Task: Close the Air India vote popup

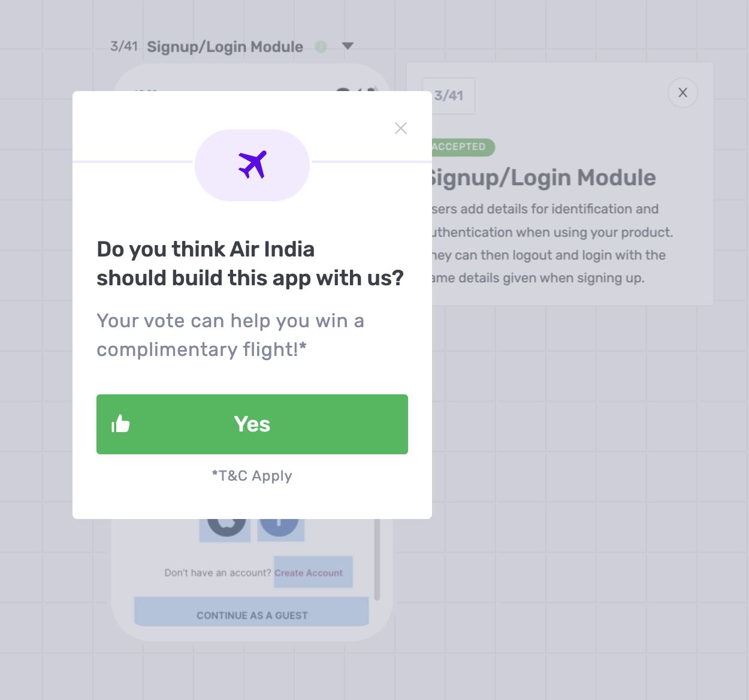Action: coord(401,128)
